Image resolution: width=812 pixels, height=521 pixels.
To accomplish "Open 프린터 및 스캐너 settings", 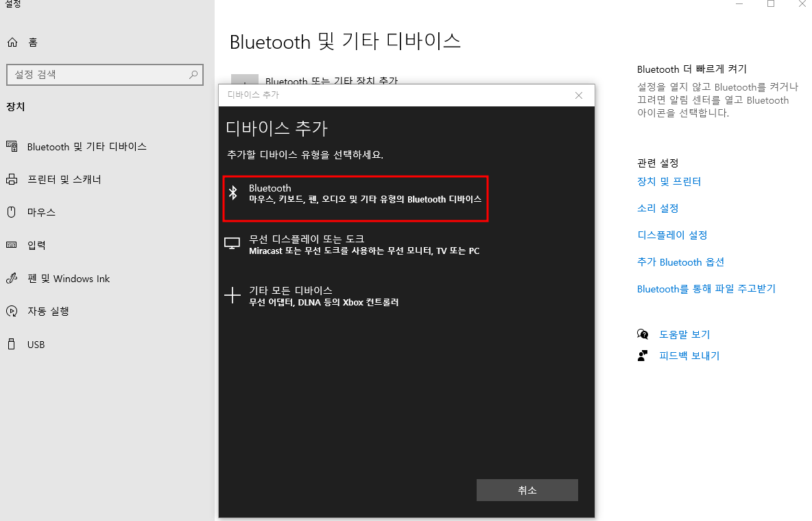I will (x=64, y=179).
